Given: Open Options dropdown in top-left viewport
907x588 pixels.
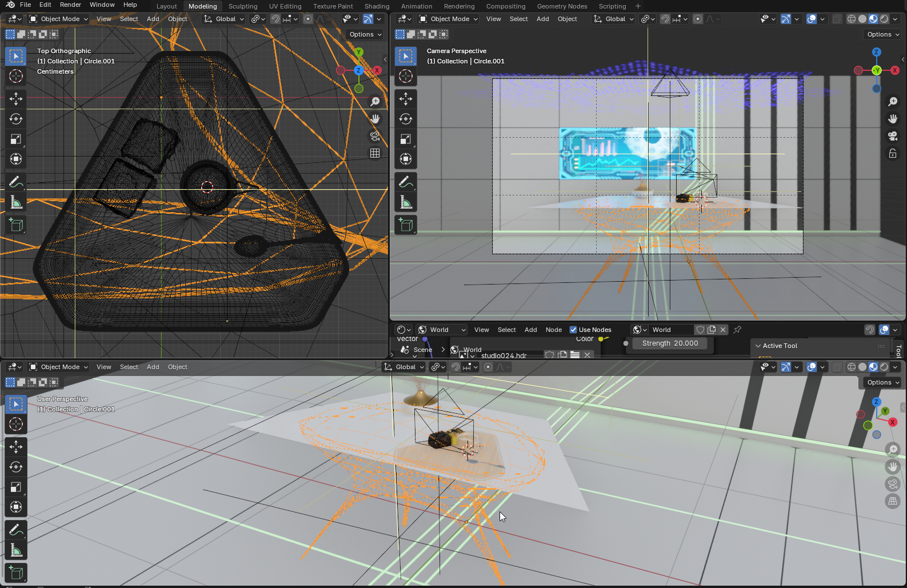Looking at the screenshot, I should point(365,34).
